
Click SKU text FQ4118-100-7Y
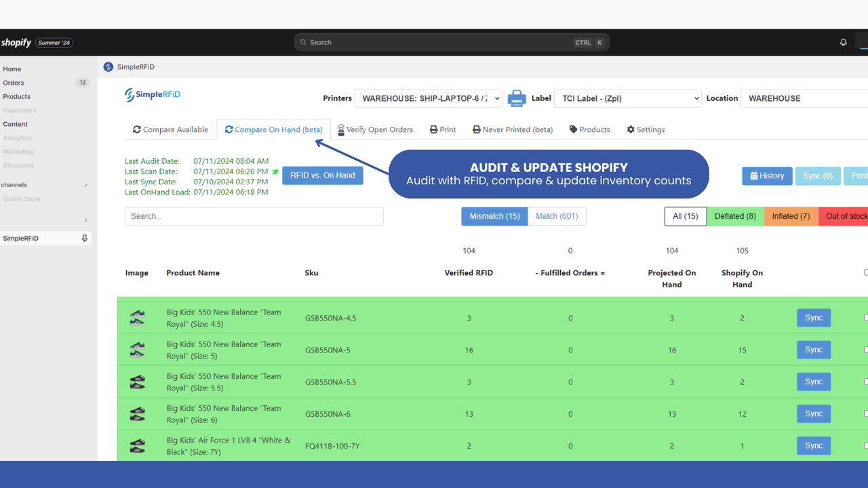click(x=332, y=446)
